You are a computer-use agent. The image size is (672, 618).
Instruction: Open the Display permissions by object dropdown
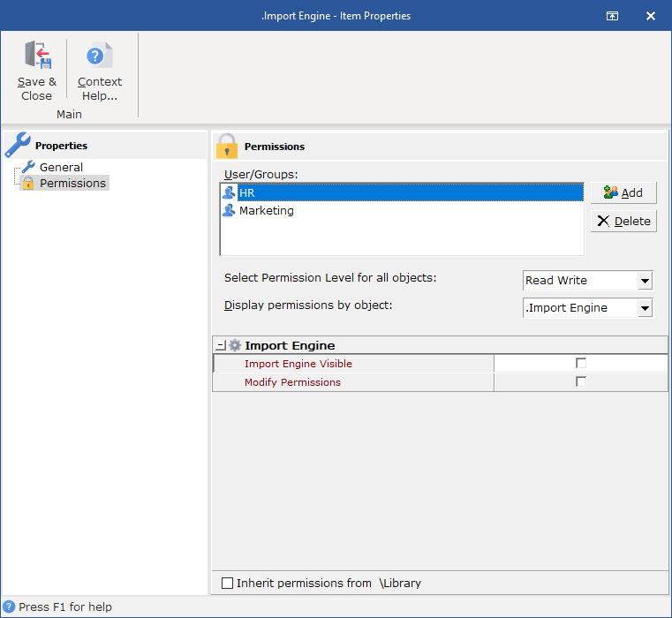[x=645, y=308]
